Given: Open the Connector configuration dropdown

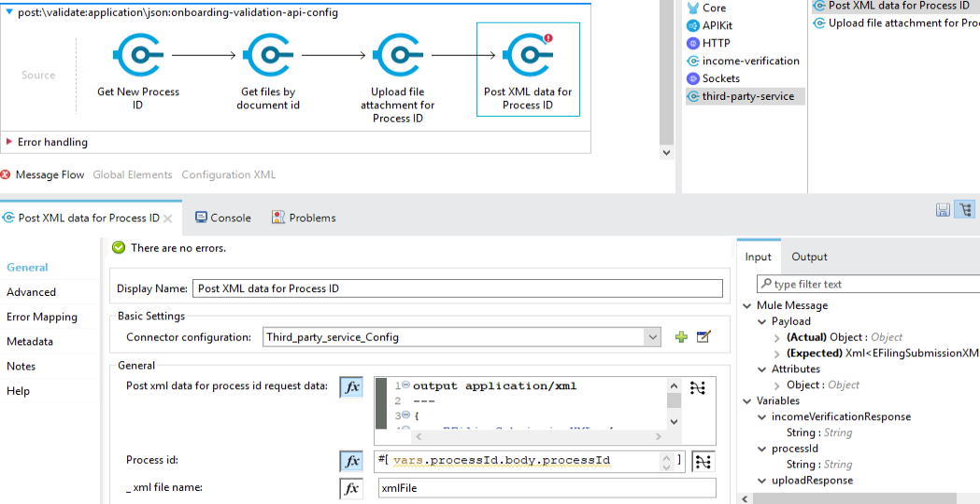Looking at the screenshot, I should (653, 337).
